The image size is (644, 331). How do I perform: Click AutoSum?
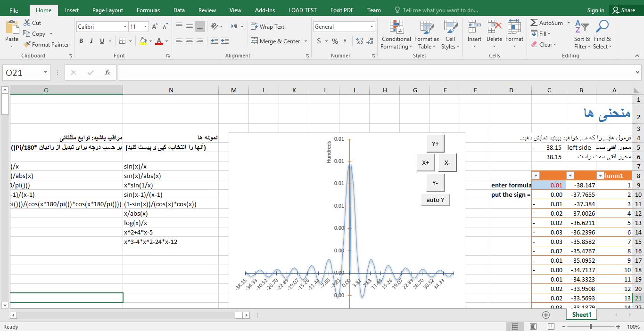click(x=547, y=23)
